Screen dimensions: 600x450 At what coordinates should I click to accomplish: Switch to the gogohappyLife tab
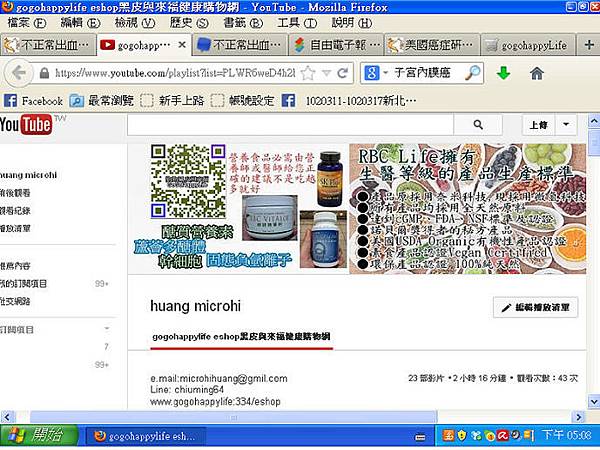[528, 45]
